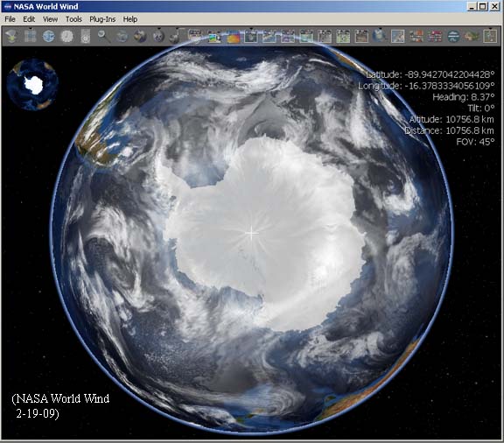The height and width of the screenshot is (443, 504).
Task: Open the Plug-Ins menu
Action: pos(102,19)
